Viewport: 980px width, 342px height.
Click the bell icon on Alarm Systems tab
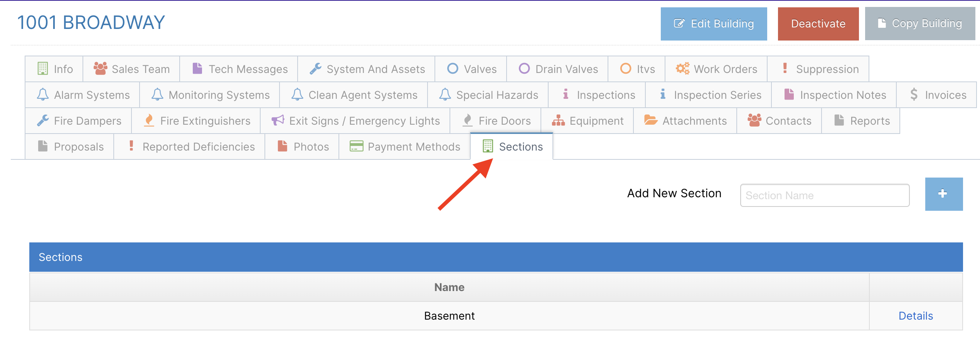(43, 95)
